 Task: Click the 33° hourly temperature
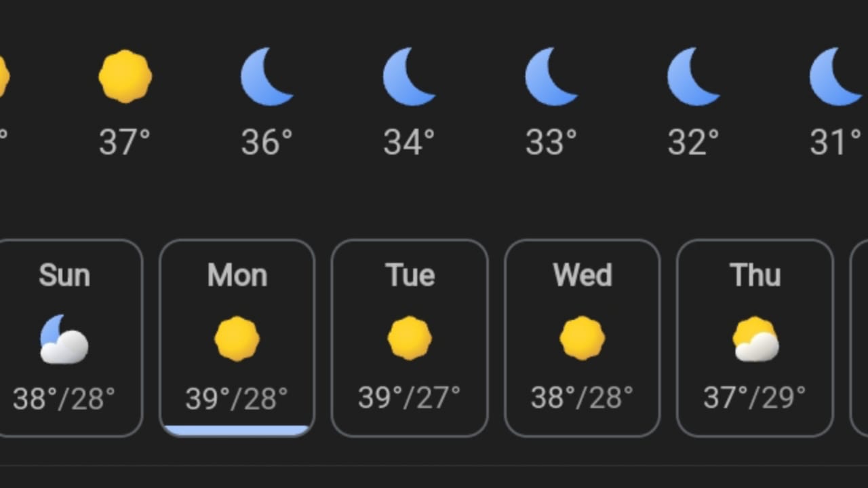coord(551,143)
